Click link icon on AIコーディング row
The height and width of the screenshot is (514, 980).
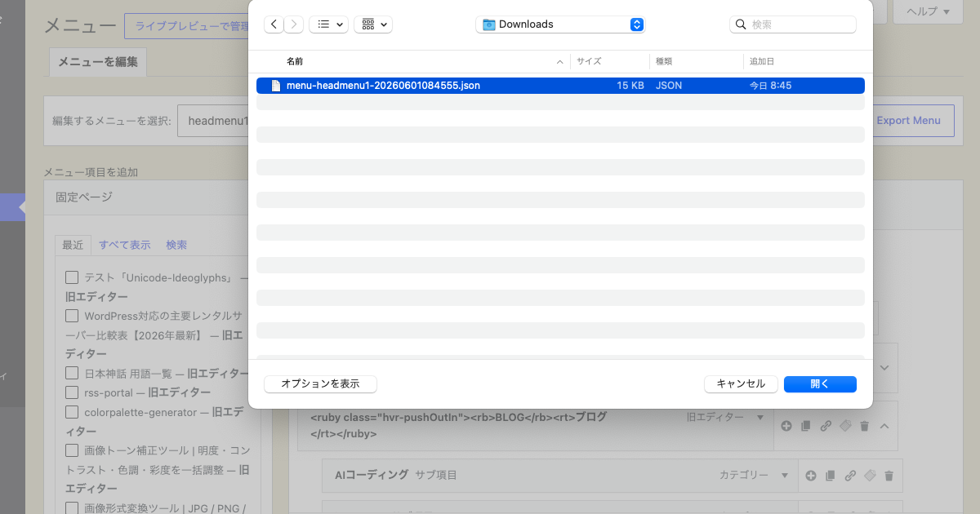coord(850,476)
